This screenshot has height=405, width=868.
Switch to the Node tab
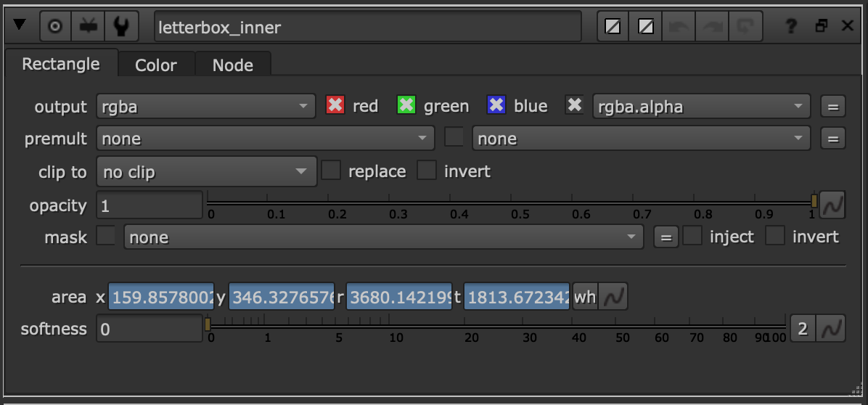coord(232,65)
